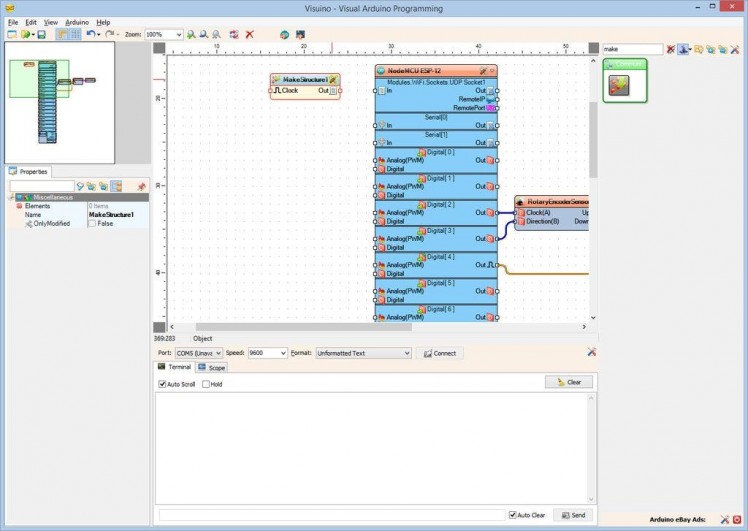Open tools on NodeMCU ESP-12 header

click(483, 71)
